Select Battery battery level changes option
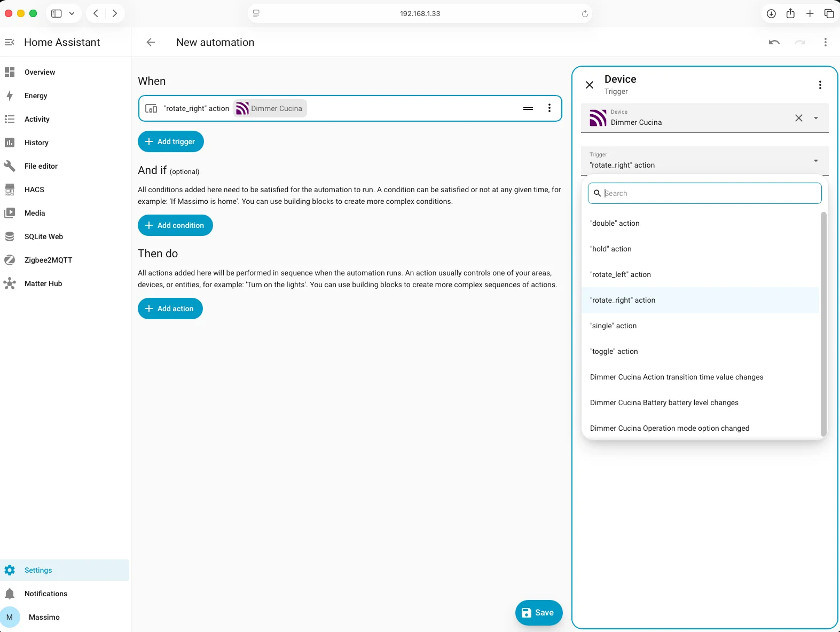 coord(700,402)
